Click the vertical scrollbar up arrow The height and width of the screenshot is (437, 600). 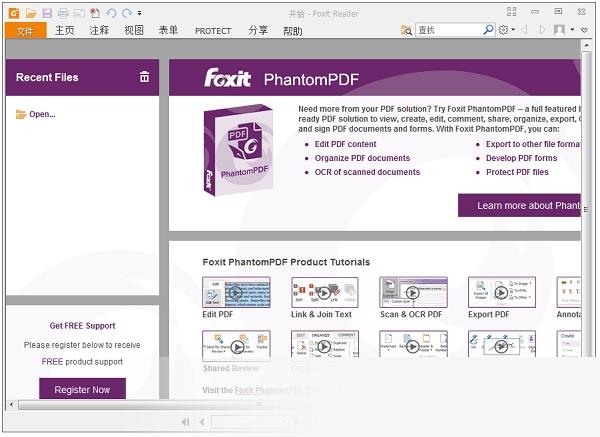point(586,46)
